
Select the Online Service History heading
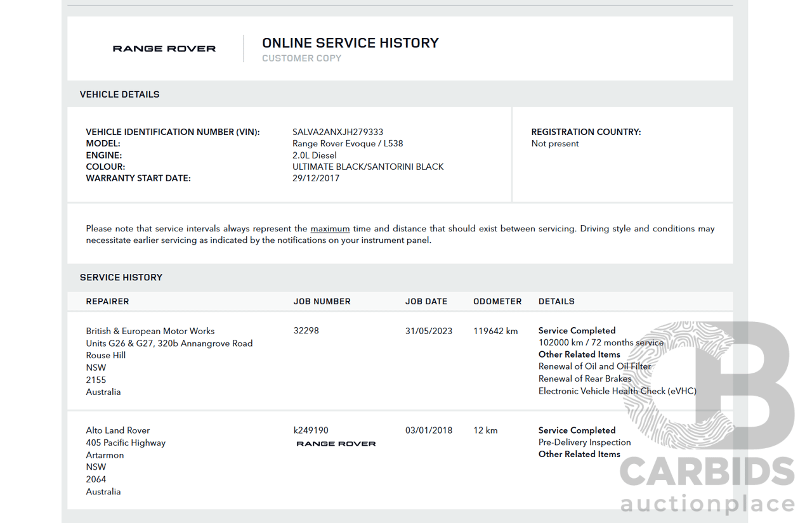[x=350, y=43]
